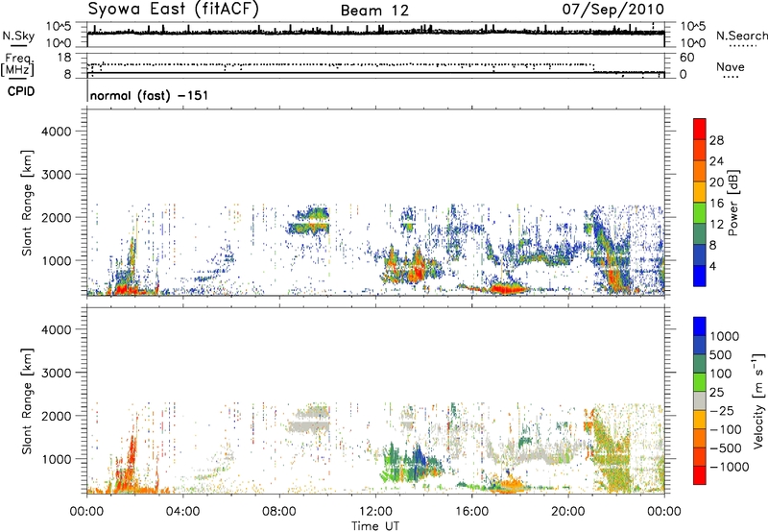Select the "24" tick on Power colorbar
The image size is (768, 532).
(716, 161)
